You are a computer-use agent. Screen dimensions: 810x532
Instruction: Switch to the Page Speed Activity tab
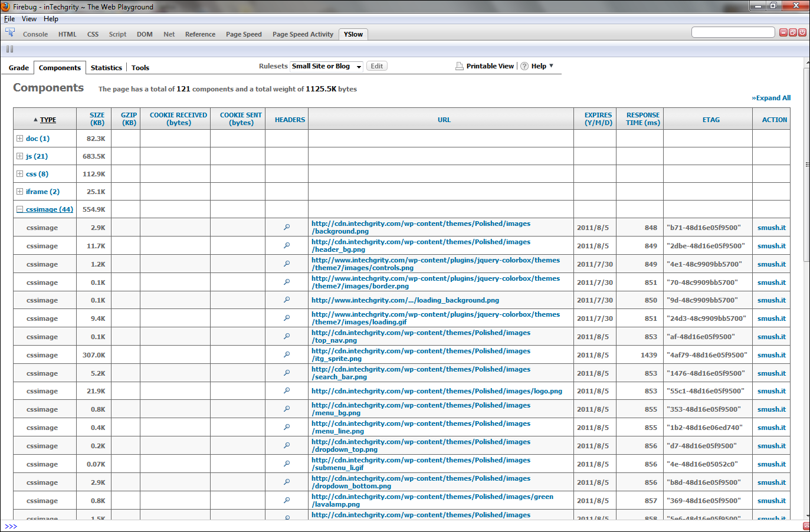click(303, 34)
